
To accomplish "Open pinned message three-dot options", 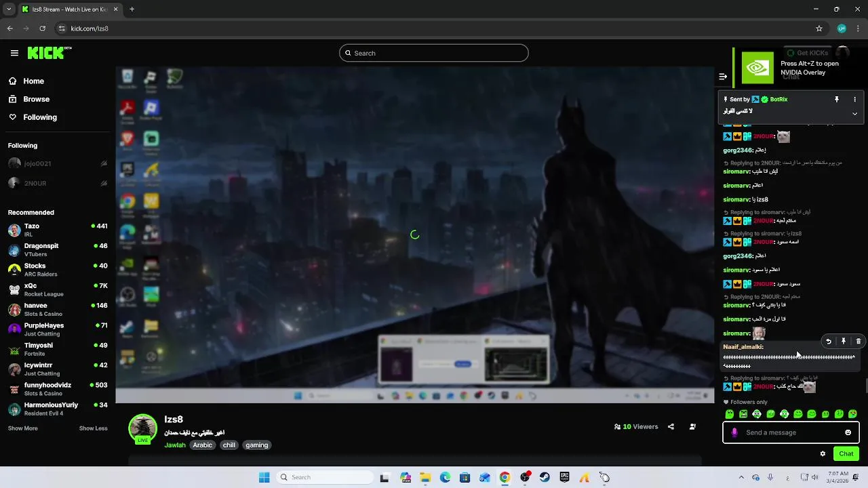I will pyautogui.click(x=854, y=100).
